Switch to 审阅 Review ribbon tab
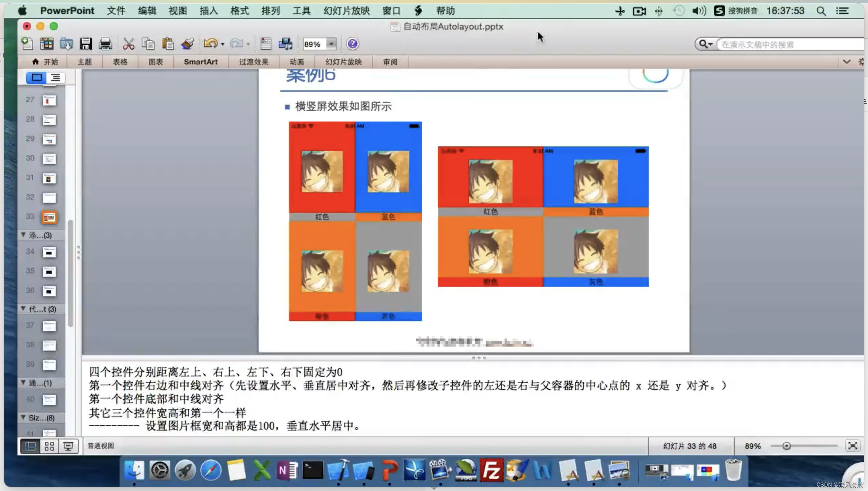 (x=390, y=62)
